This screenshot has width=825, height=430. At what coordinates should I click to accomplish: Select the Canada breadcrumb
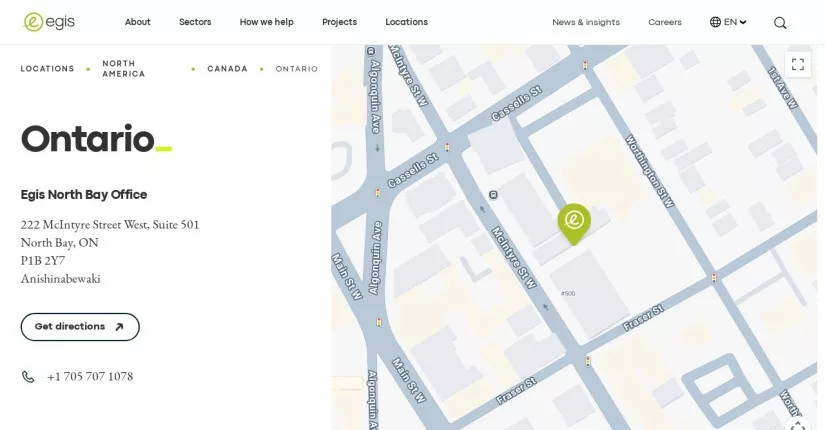227,69
